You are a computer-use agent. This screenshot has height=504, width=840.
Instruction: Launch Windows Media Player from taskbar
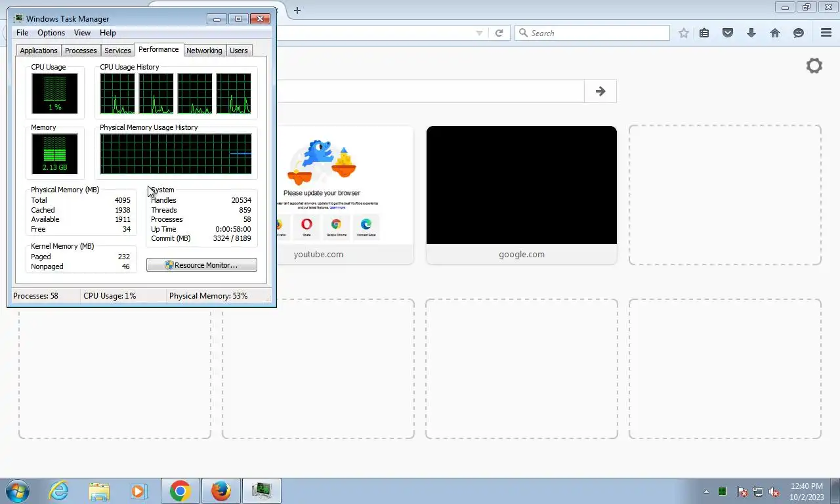[x=138, y=491]
